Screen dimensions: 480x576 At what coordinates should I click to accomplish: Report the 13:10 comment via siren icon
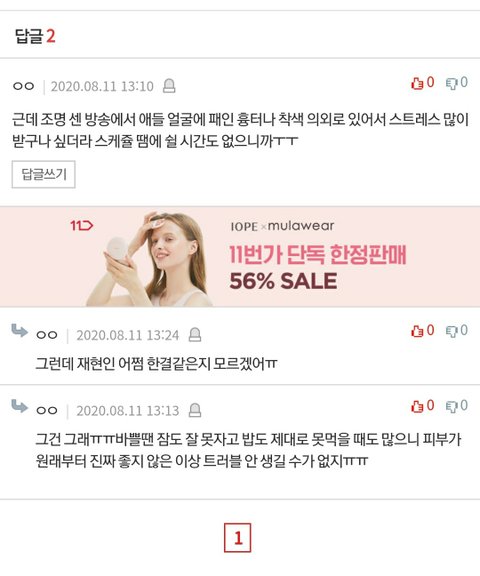pos(169,86)
